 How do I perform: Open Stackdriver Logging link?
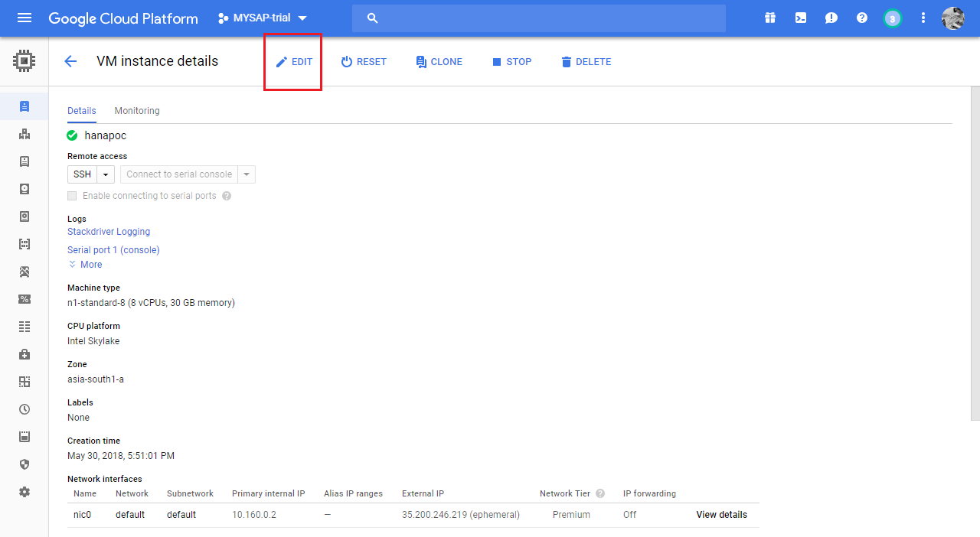click(109, 232)
